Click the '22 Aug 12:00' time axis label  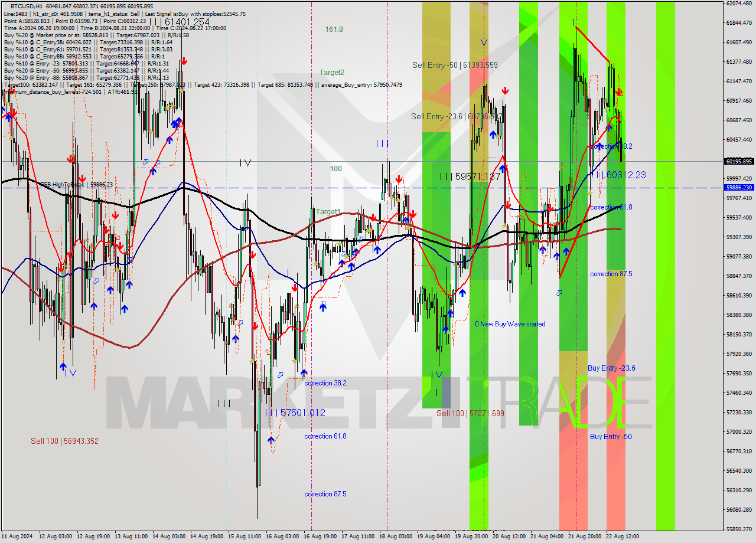click(622, 537)
